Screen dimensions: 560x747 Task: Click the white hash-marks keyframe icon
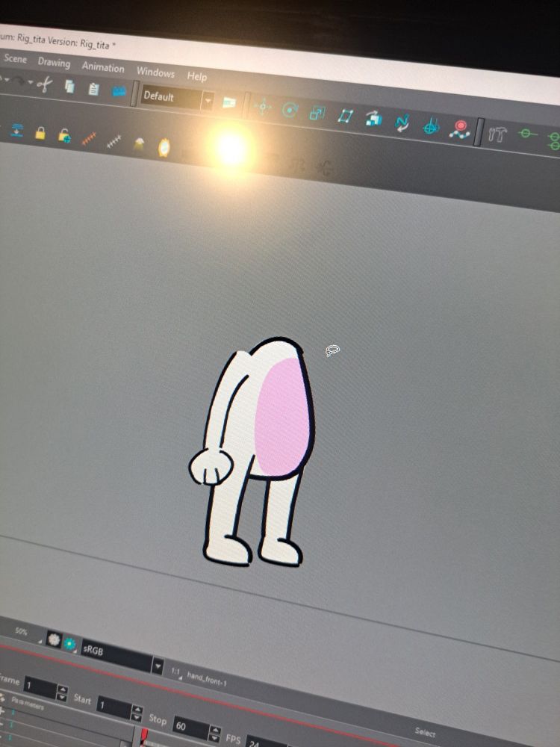113,141
